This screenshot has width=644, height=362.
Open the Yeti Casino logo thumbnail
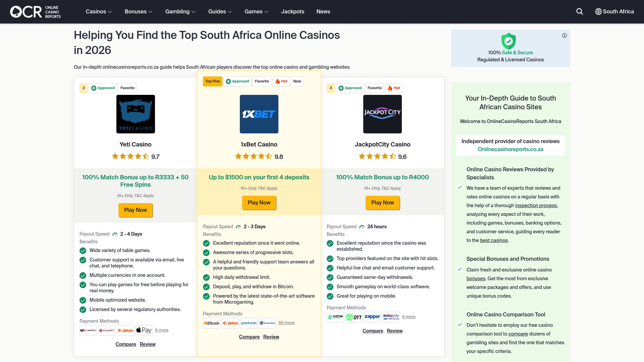point(136,114)
